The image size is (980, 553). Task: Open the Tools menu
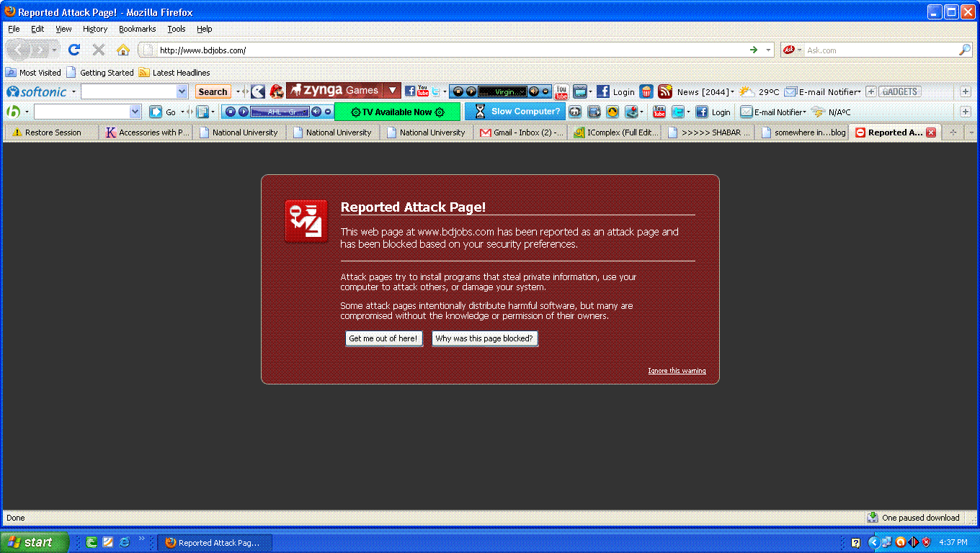pos(177,29)
